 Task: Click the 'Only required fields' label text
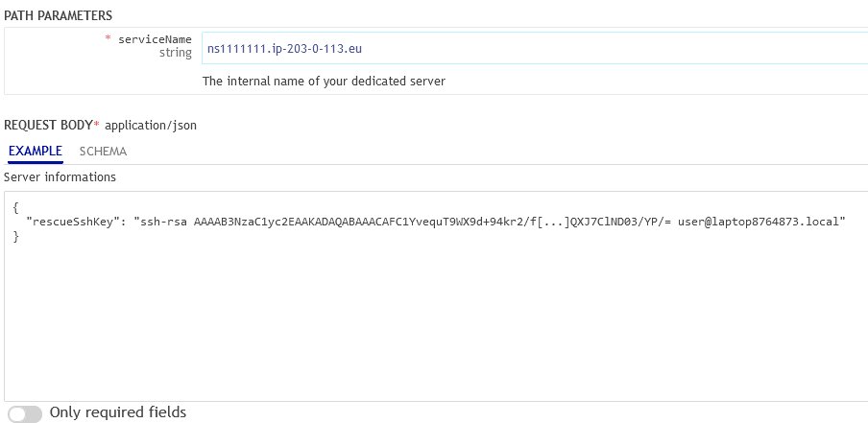117,412
